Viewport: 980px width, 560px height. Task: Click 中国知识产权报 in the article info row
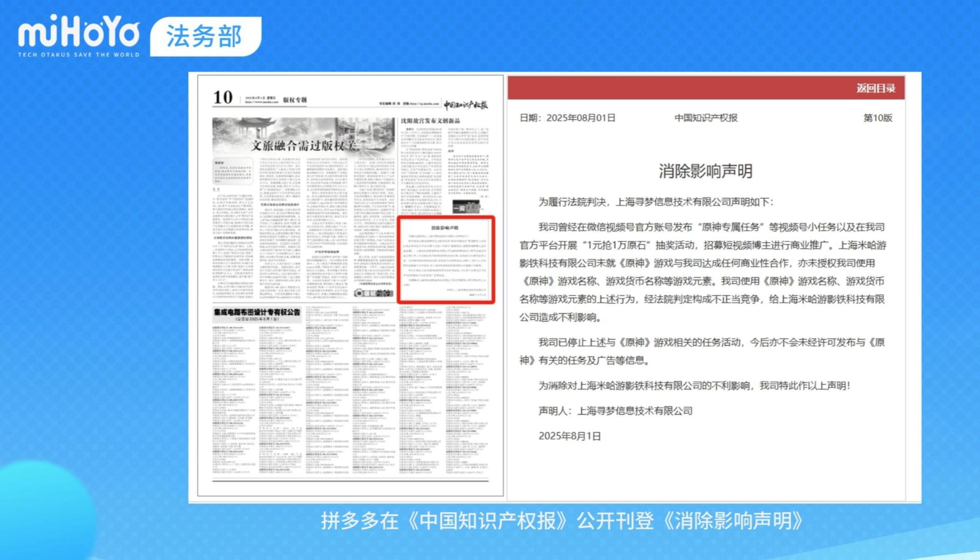(x=705, y=118)
